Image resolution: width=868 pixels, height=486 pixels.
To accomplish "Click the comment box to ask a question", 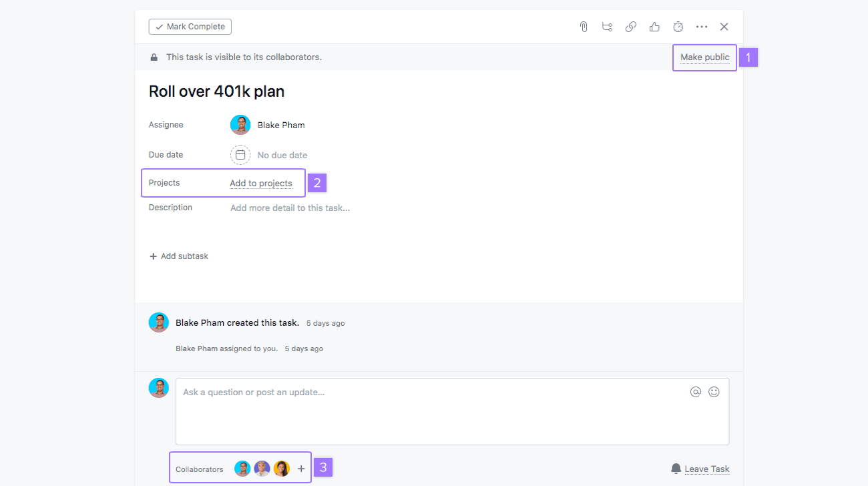I will (453, 412).
